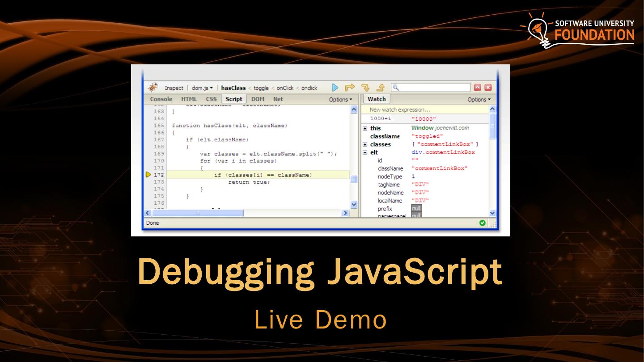This screenshot has width=644, height=362.
Task: Click the Watch panel scrollbar up arrow
Action: click(492, 109)
